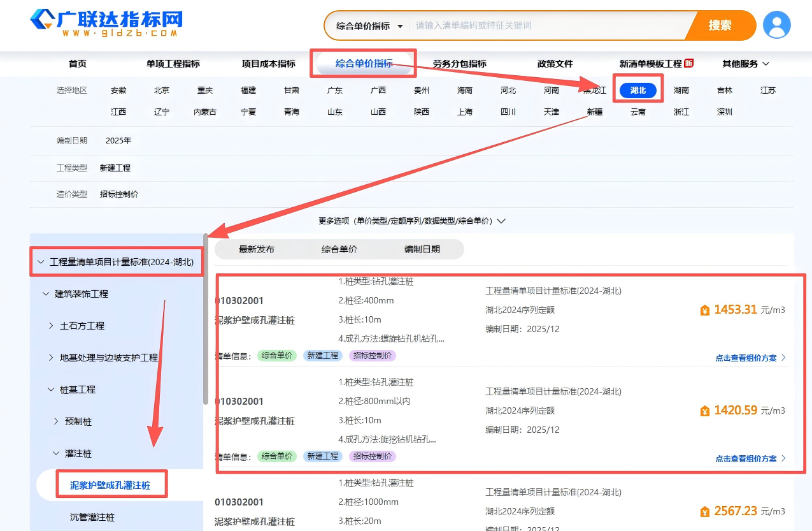Click price 2567.23 元/m3
This screenshot has height=531, width=812.
[x=750, y=511]
